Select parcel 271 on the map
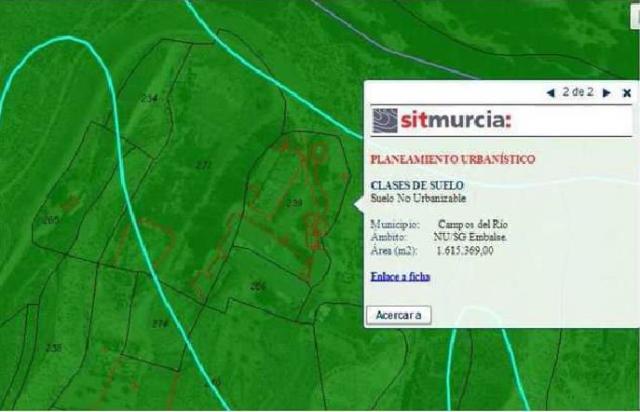640x412 pixels. pos(203,165)
